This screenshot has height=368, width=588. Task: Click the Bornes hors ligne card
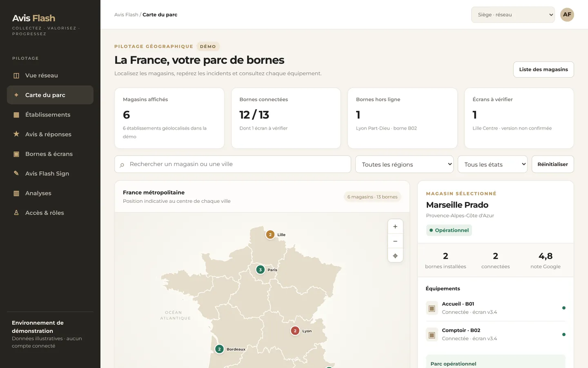click(403, 118)
